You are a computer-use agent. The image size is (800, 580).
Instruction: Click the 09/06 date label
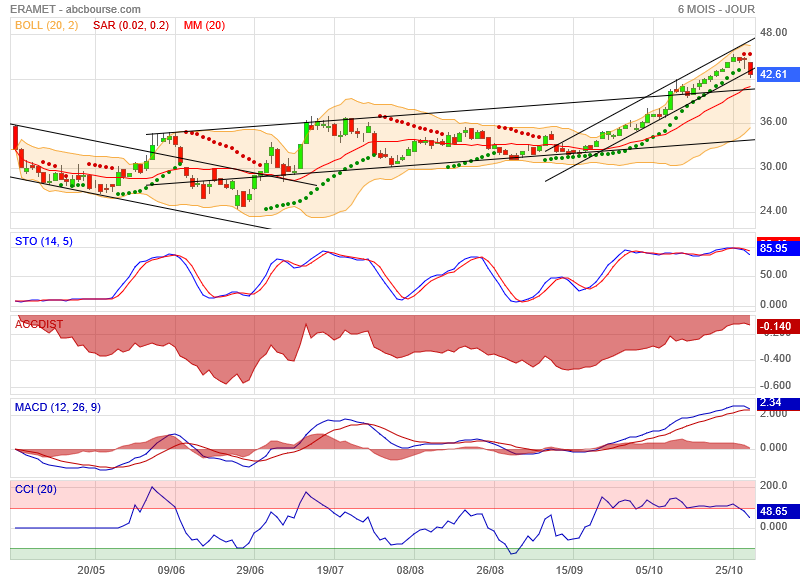(x=171, y=570)
